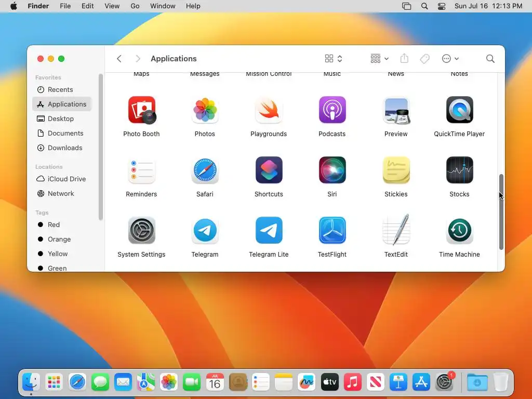This screenshot has height=399, width=532.
Task: Select the Telegram app icon
Action: click(x=205, y=231)
